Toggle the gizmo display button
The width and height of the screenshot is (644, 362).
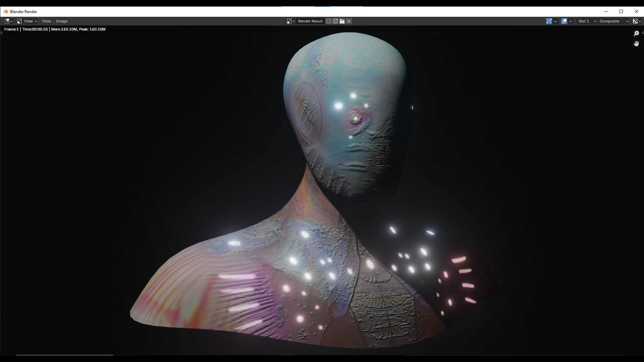(x=549, y=21)
